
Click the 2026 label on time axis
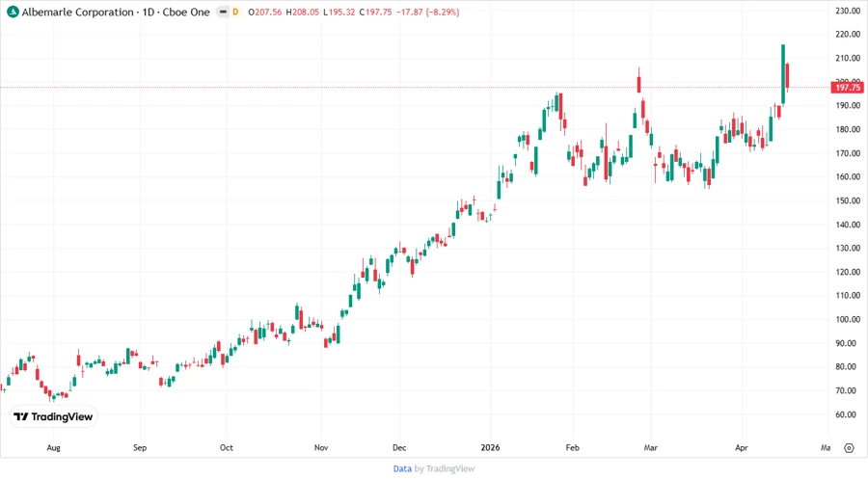point(491,448)
